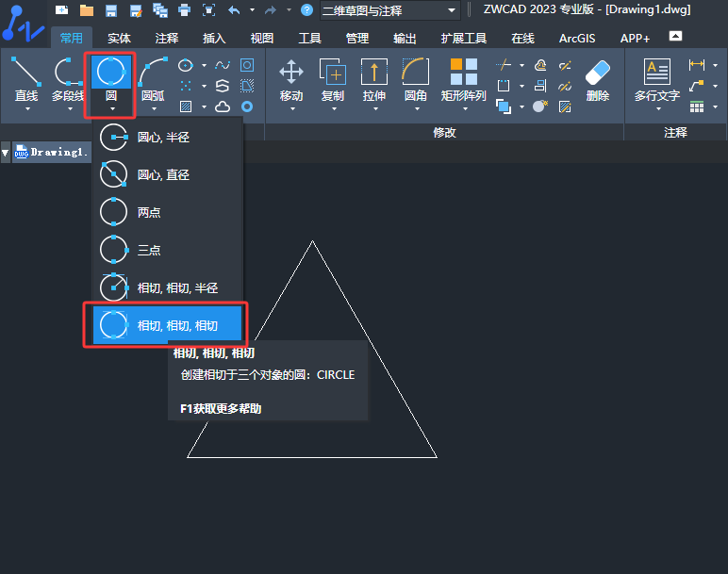Click the 修改 panel title
Viewport: 728px width, 574px height.
coord(444,133)
